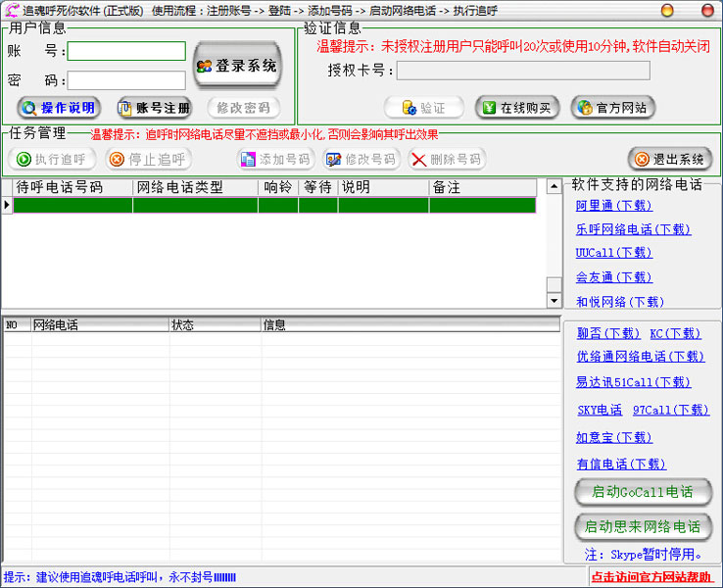Image resolution: width=723 pixels, height=588 pixels.
Task: Click the phone list scrollbar down arrow
Action: 554,301
